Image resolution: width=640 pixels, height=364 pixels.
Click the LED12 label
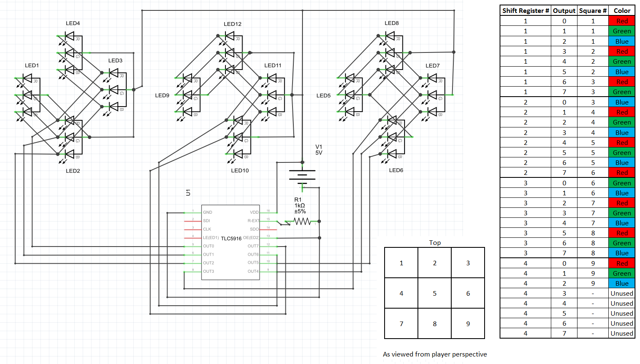(x=232, y=24)
